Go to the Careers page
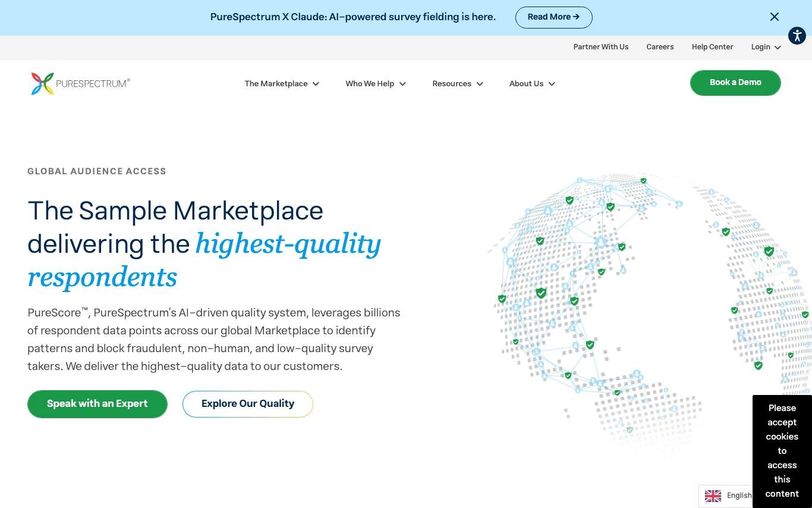812x508 pixels. pos(660,47)
